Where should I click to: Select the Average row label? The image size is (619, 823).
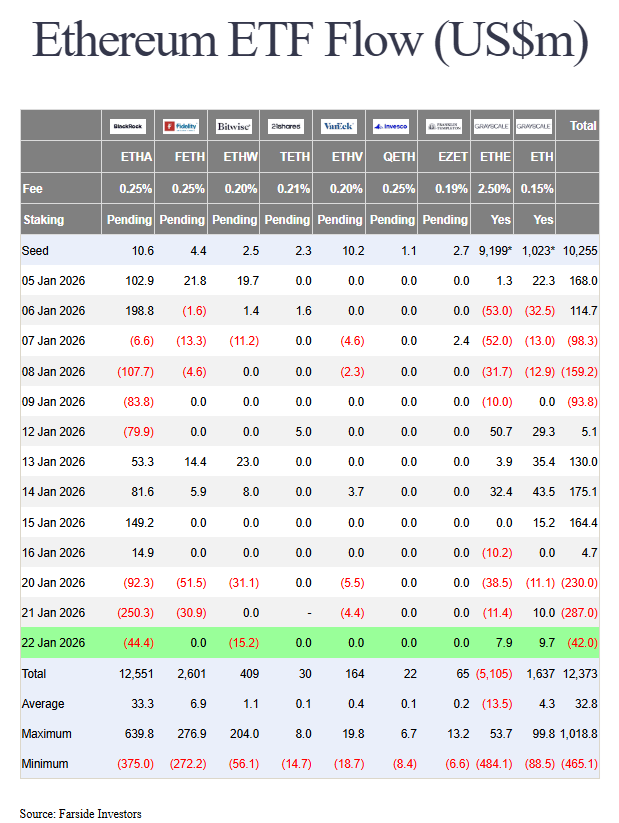point(45,704)
